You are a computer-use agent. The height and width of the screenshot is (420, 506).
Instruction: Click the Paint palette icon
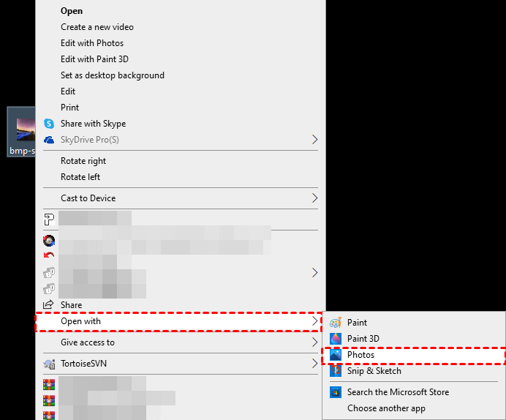[336, 323]
